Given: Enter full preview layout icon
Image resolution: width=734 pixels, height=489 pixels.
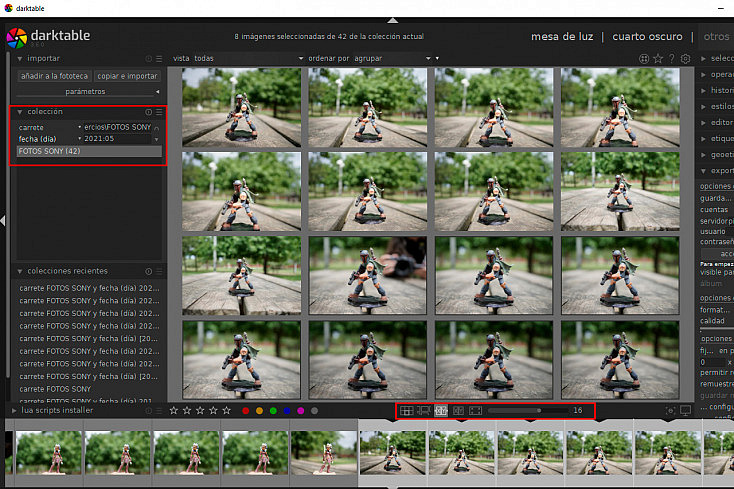Looking at the screenshot, I should coord(475,411).
